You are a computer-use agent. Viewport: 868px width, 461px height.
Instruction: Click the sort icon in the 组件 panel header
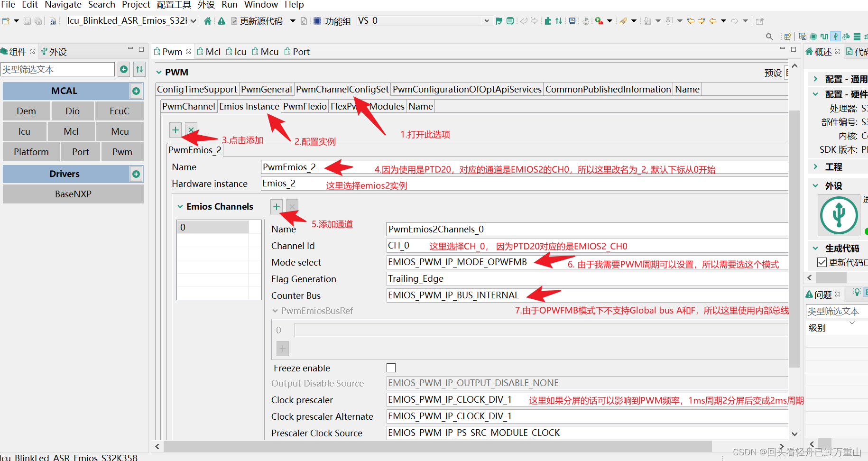(139, 69)
